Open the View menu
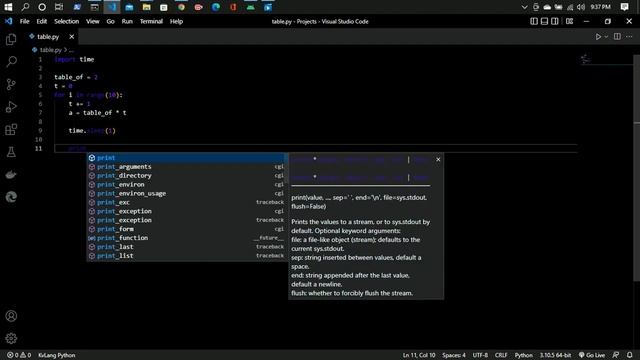Viewport: 640px width, 360px height. click(x=93, y=21)
